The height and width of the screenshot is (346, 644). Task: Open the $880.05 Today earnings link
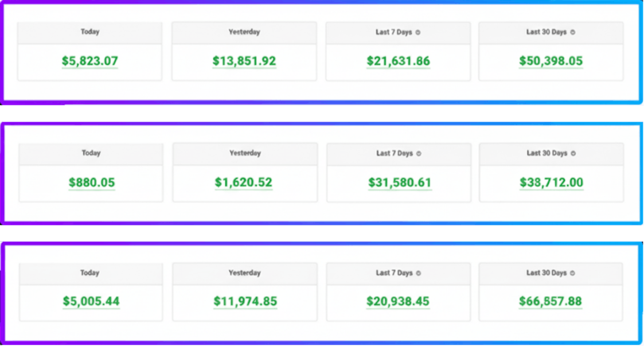(92, 182)
